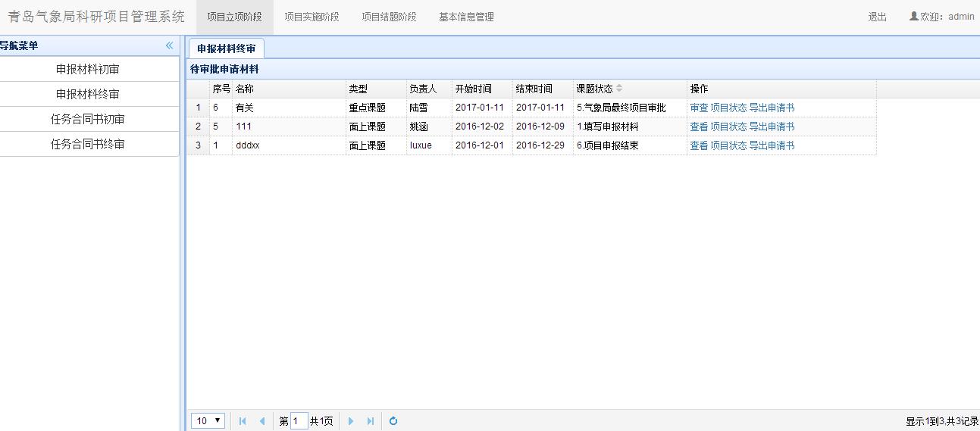Click responsible person 陆雪
Image resolution: width=980 pixels, height=431 pixels.
pyautogui.click(x=429, y=108)
